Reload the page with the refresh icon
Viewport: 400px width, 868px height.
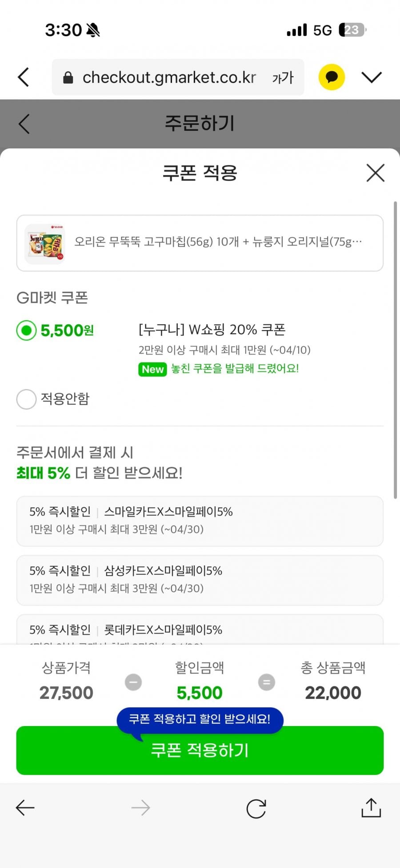pyautogui.click(x=256, y=808)
